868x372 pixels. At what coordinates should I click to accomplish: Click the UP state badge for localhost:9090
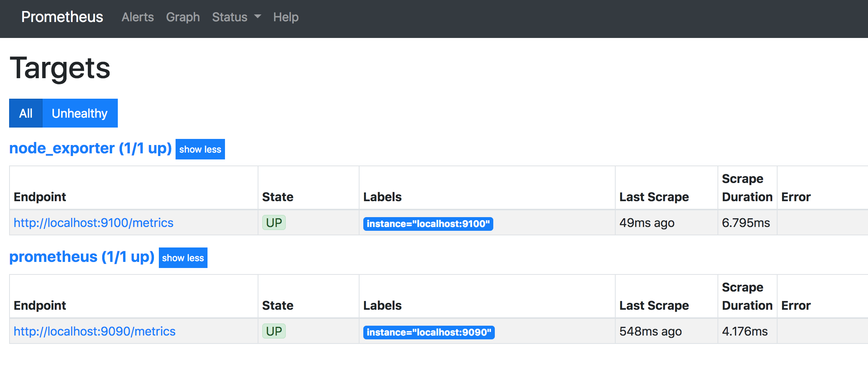[274, 331]
